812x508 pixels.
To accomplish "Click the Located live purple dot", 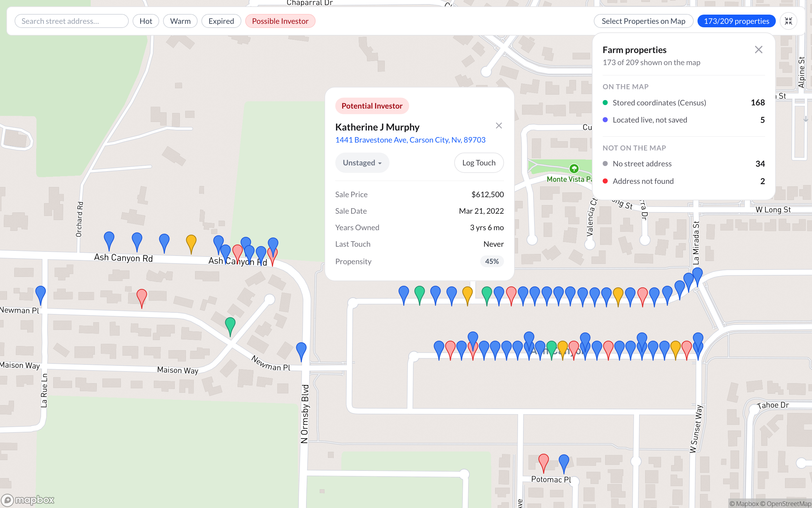I will point(605,120).
